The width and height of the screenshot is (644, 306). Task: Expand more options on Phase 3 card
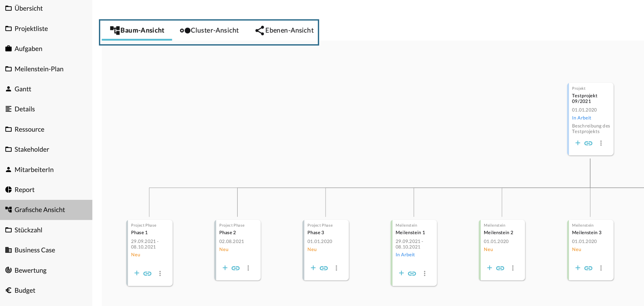[x=336, y=268]
